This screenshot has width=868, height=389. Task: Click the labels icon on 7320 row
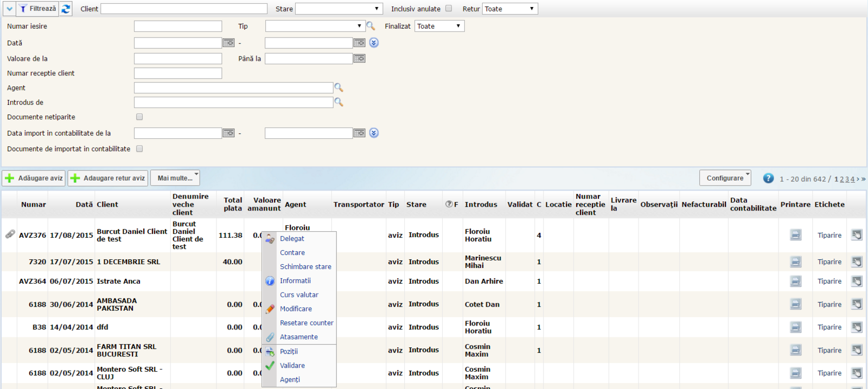[x=857, y=262]
